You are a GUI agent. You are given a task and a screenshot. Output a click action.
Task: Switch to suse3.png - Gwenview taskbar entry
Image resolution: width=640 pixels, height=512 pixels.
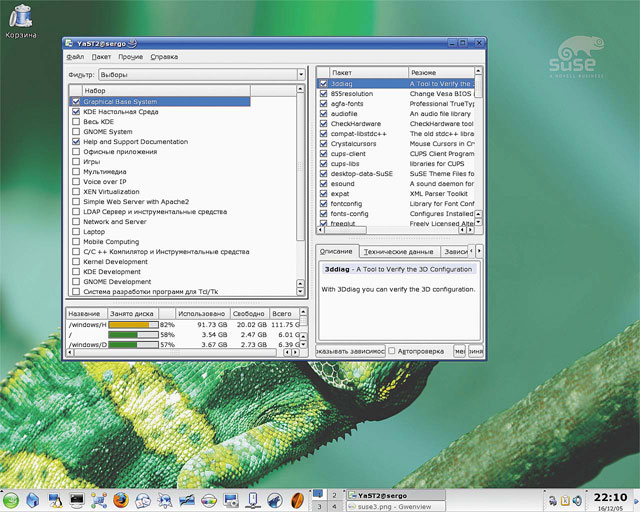[x=396, y=506]
